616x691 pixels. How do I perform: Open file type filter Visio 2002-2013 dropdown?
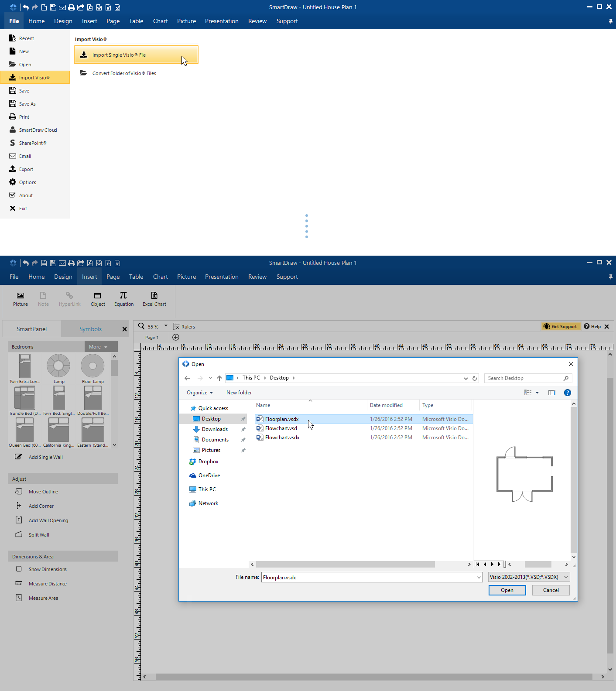[529, 577]
